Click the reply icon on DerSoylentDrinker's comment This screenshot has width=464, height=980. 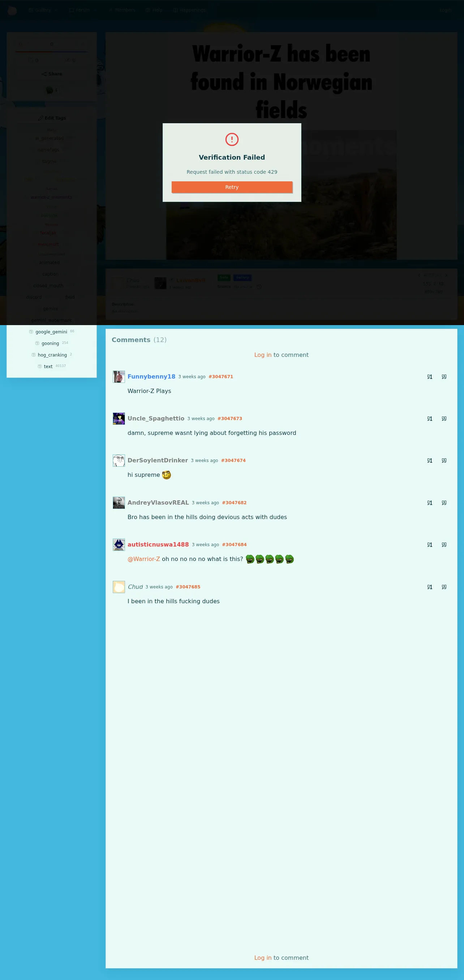[x=430, y=460]
